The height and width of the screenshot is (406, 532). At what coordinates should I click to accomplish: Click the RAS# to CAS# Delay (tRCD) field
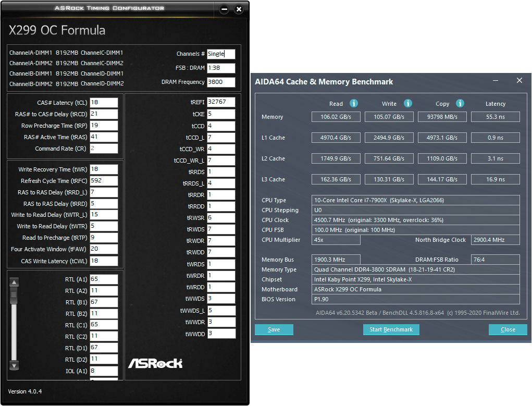click(x=104, y=114)
